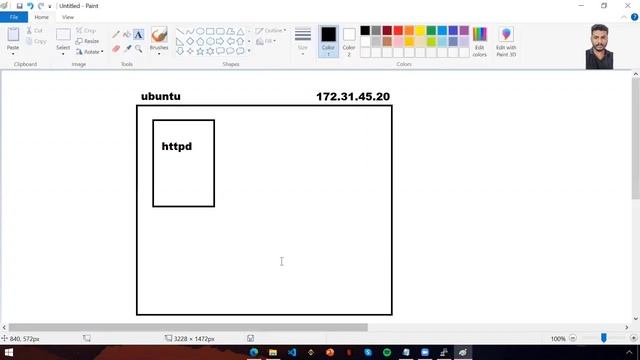Image resolution: width=640 pixels, height=360 pixels.
Task: Choose the Oval shape
Action: [200, 31]
